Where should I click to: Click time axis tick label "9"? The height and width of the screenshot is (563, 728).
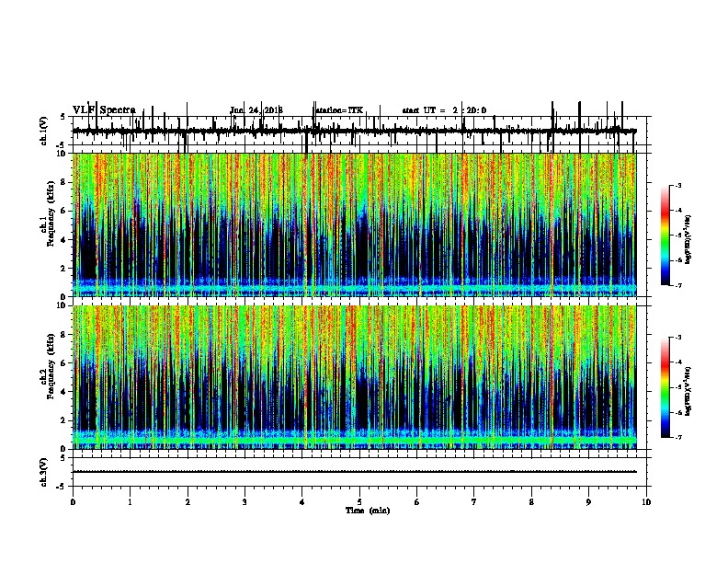tap(588, 502)
